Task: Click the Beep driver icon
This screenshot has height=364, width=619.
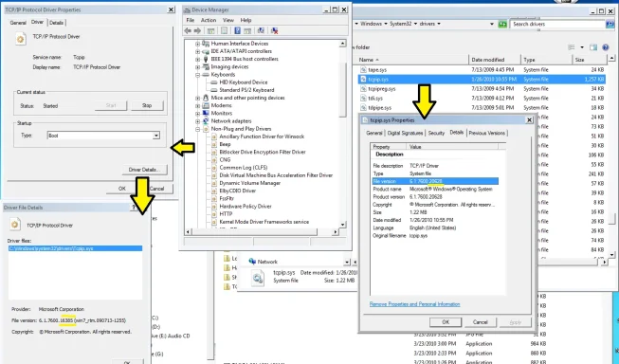Action: (214, 144)
